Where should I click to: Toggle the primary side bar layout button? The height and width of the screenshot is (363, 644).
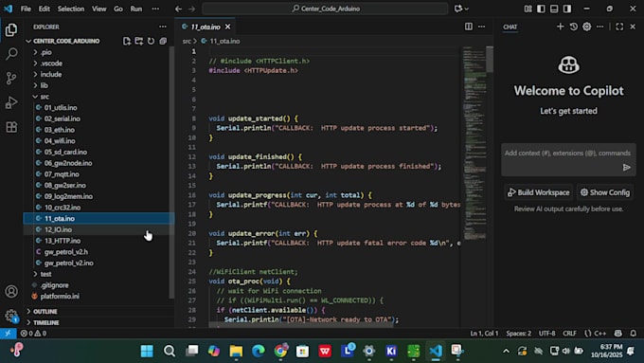541,9
